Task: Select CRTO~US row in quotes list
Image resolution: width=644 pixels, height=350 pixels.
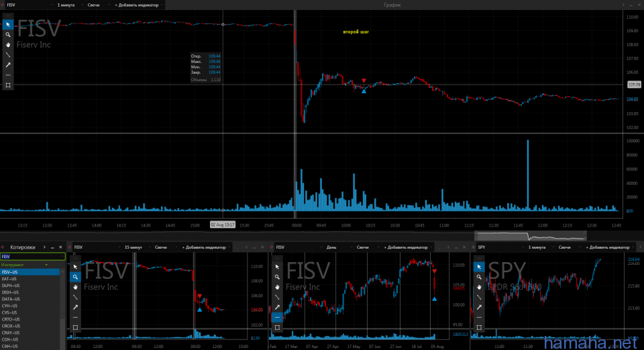Action: (x=30, y=319)
